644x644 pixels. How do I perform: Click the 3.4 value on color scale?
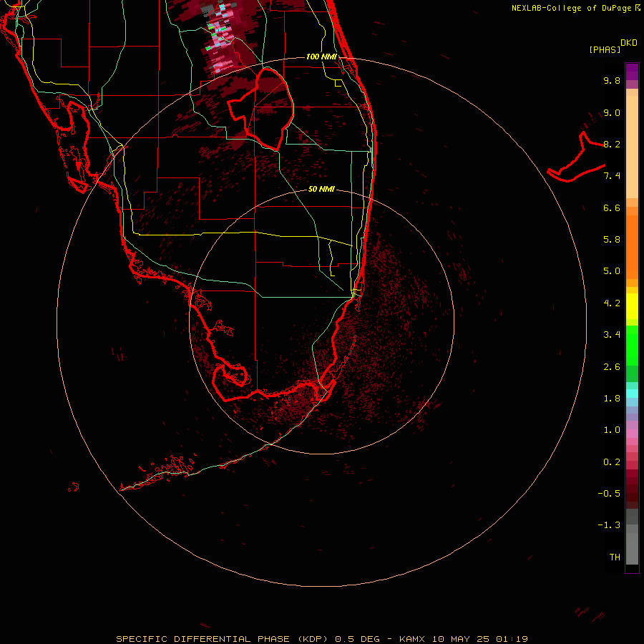612,335
